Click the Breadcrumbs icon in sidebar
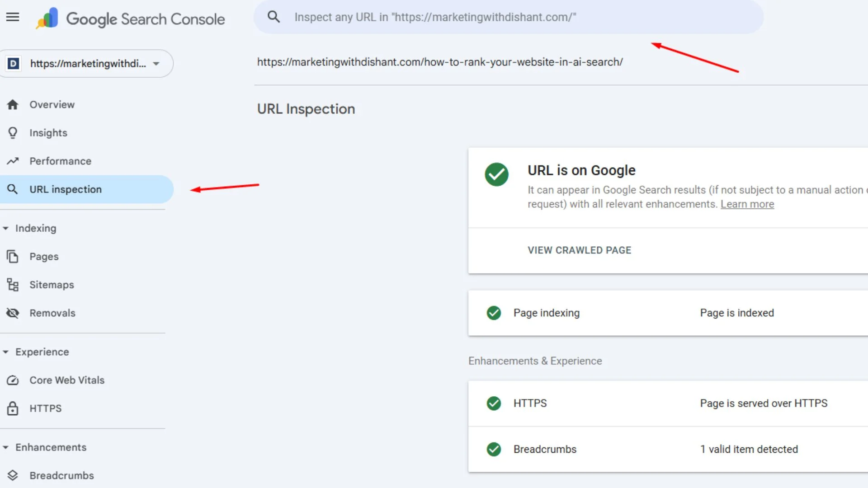This screenshot has width=868, height=488. 13,475
